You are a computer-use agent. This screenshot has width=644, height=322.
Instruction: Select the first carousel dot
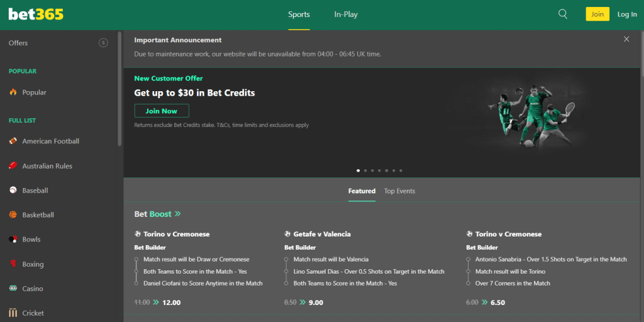[x=358, y=170]
